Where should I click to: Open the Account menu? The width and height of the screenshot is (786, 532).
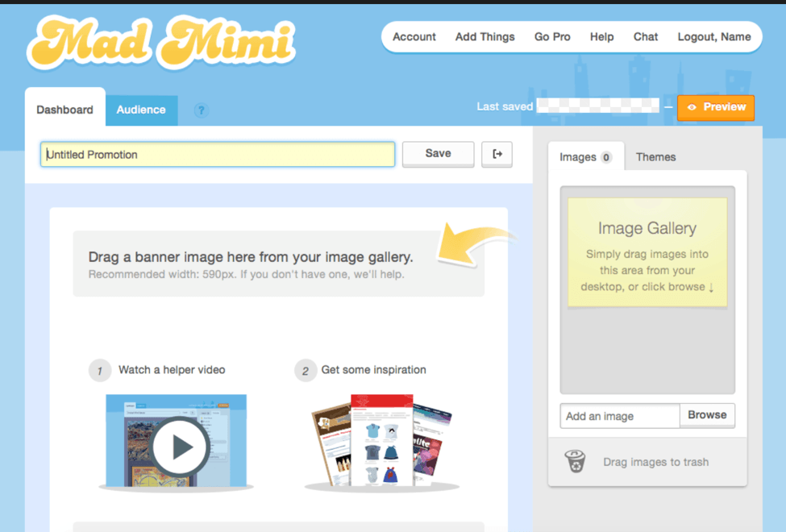pos(414,37)
